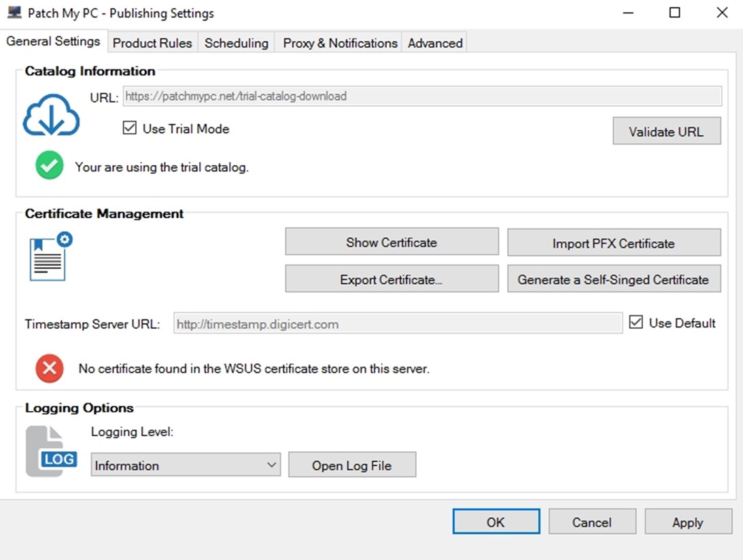Click the Logging Level label
Viewport: 743px width, 560px height.
[132, 432]
